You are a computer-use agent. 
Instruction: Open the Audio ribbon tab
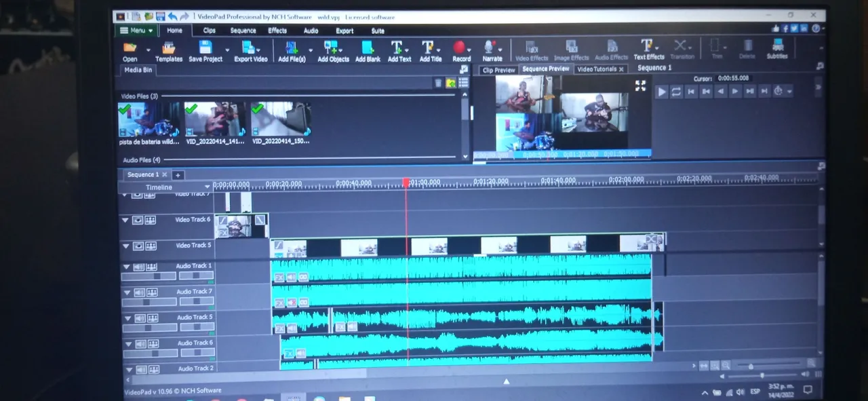click(x=311, y=31)
